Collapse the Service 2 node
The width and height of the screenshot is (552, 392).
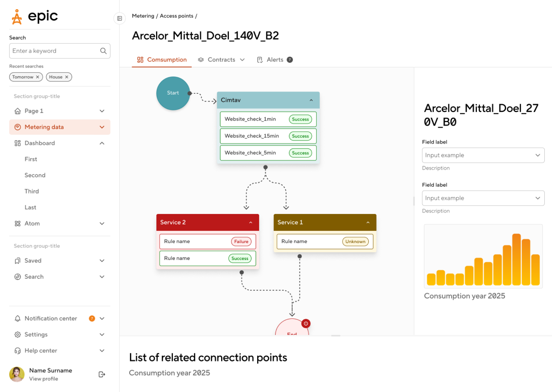coord(251,222)
